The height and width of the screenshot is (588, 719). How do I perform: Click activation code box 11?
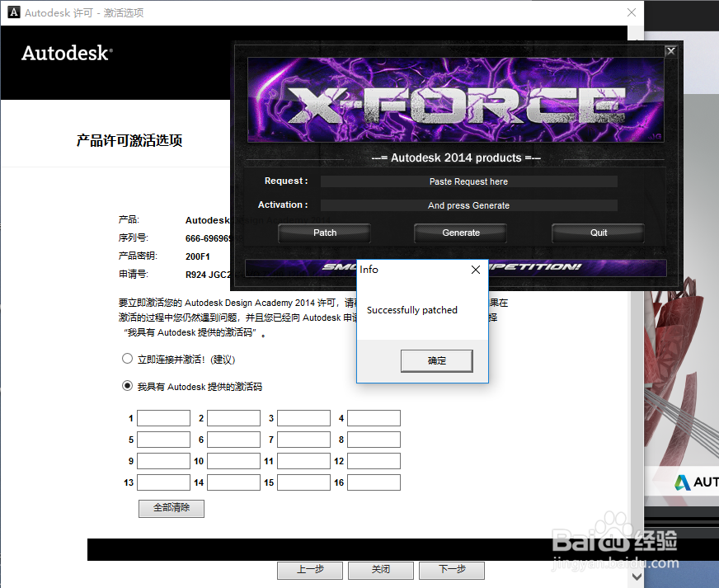304,461
